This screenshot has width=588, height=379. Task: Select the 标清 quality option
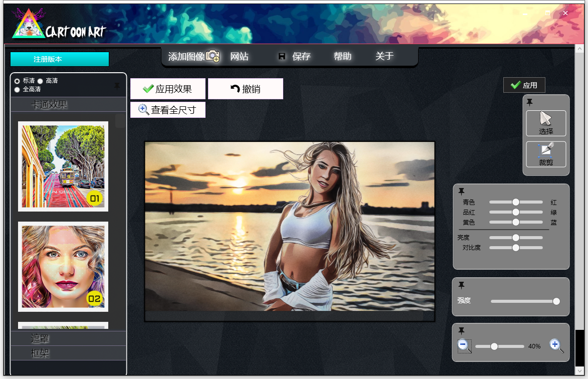[17, 81]
